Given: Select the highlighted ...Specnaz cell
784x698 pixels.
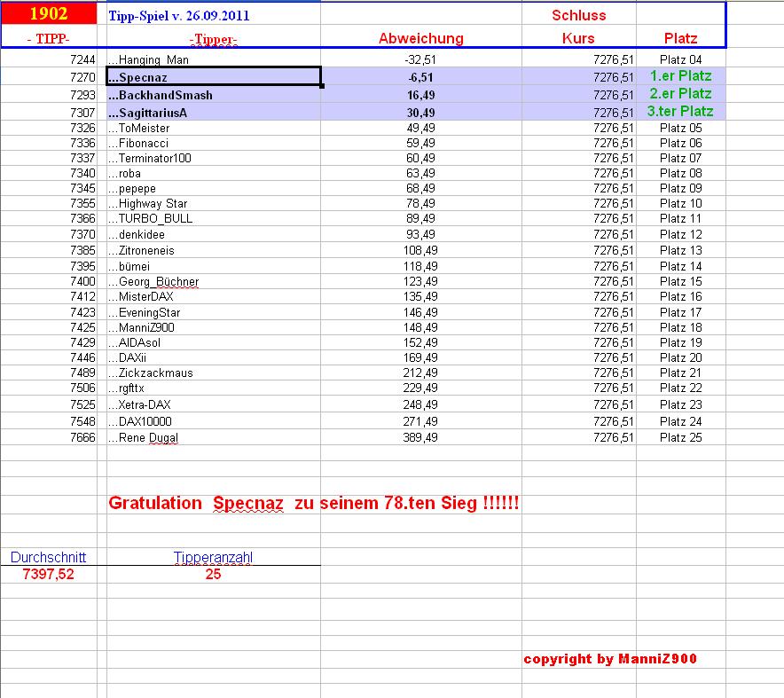Looking at the screenshot, I should (214, 76).
